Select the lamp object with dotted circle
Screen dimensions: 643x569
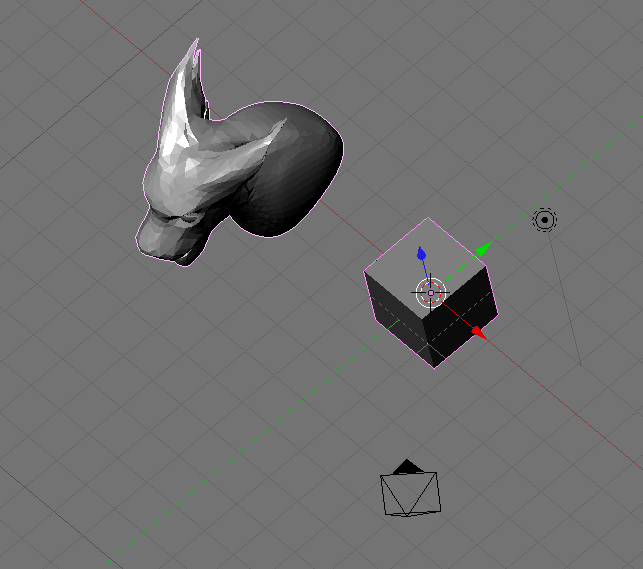pos(545,220)
